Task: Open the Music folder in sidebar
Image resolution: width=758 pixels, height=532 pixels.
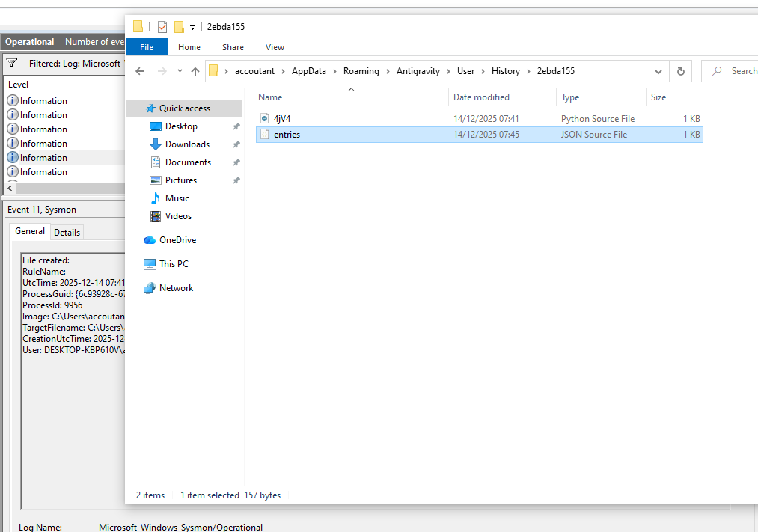Action: 177,198
